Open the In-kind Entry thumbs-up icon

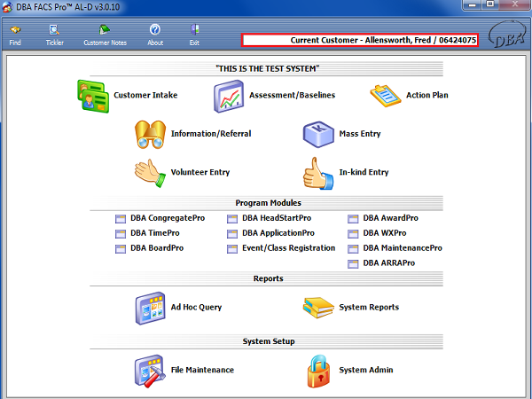tap(317, 172)
